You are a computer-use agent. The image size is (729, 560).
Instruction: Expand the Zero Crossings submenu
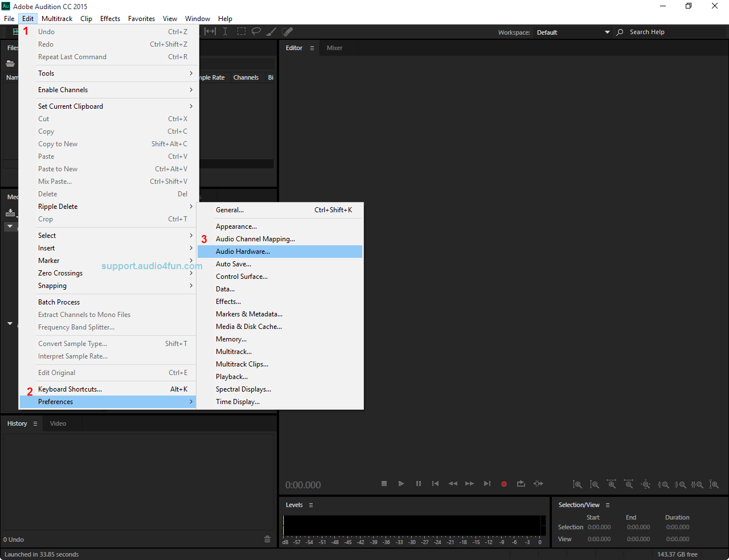[109, 273]
